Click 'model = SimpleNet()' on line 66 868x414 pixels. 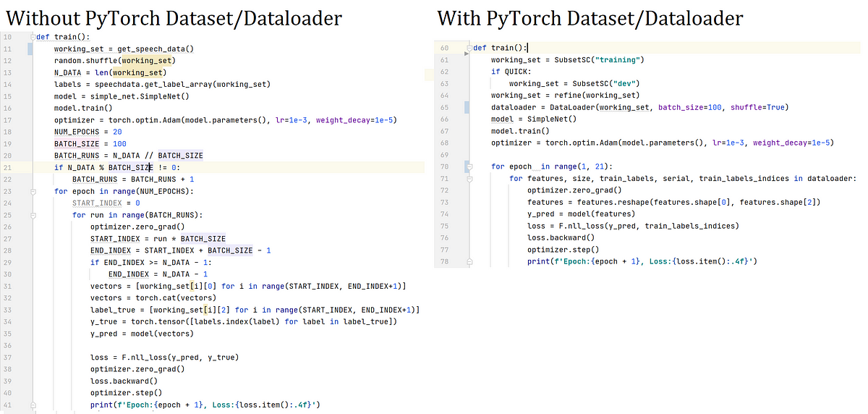click(x=534, y=119)
